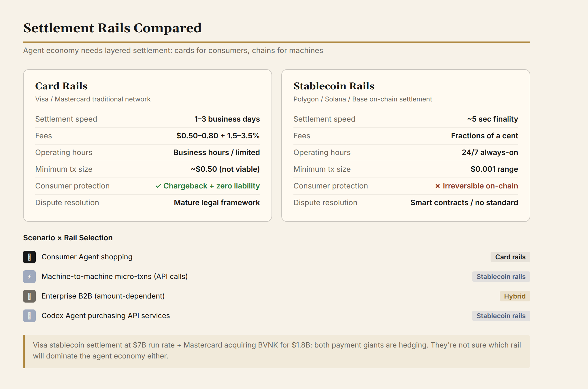Select Stablecoin rails badge for Codex Agent row
This screenshot has width=588, height=389.
tap(501, 316)
